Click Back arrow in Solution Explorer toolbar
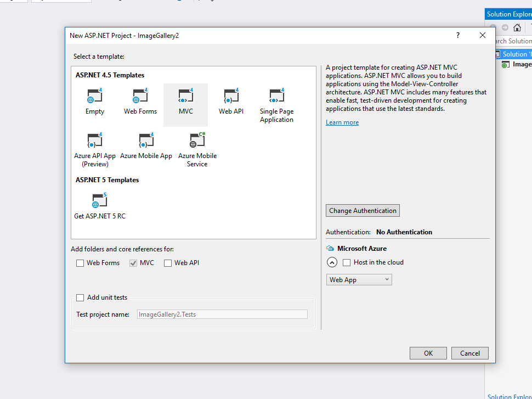 [x=493, y=27]
